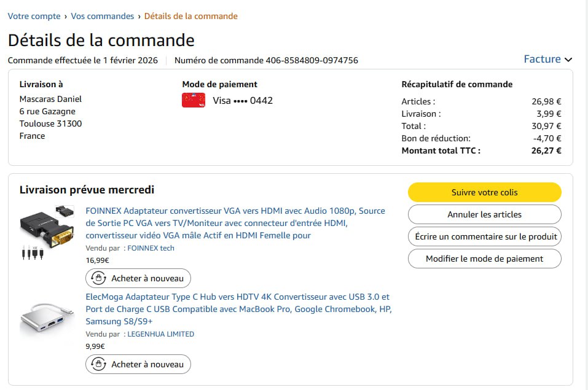Expand the Facture dropdown chevron
Viewport: 588px width, 390px height.
click(568, 60)
